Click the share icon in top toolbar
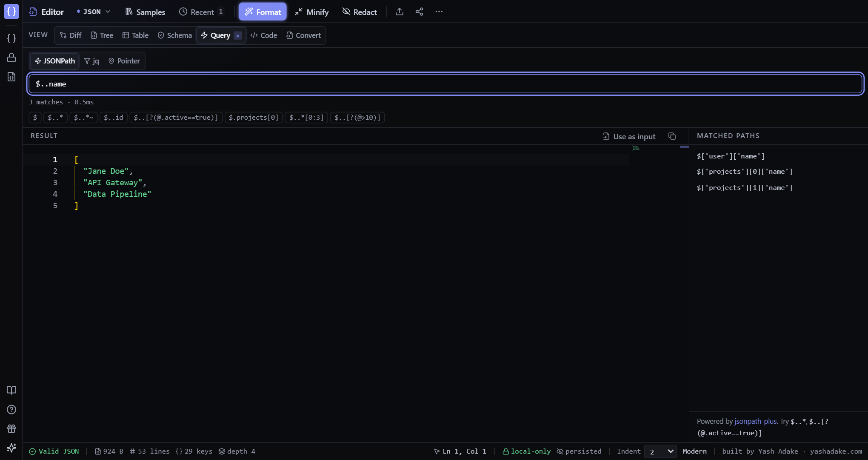868x460 pixels. (419, 12)
